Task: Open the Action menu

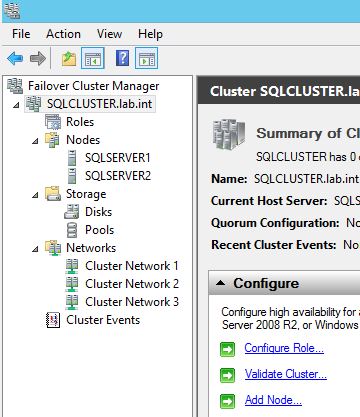Action: pos(63,34)
